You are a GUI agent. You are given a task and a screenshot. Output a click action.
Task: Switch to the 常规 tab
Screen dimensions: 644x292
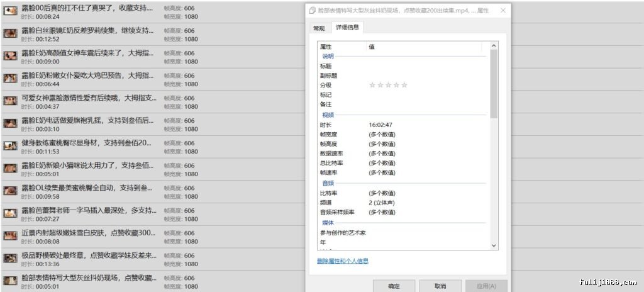click(x=319, y=28)
